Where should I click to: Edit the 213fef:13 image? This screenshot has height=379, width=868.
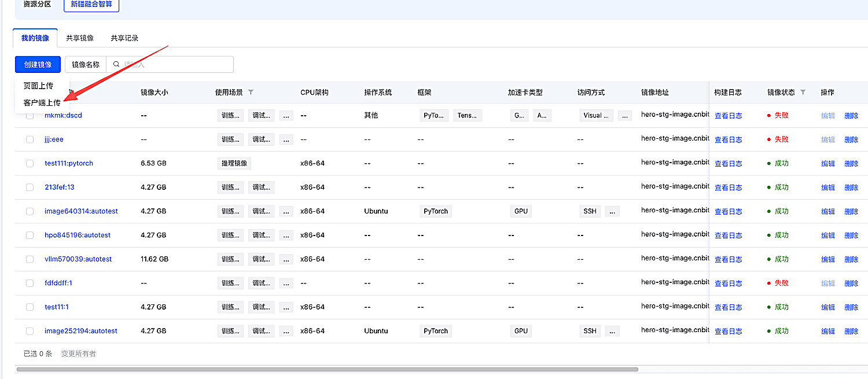828,187
